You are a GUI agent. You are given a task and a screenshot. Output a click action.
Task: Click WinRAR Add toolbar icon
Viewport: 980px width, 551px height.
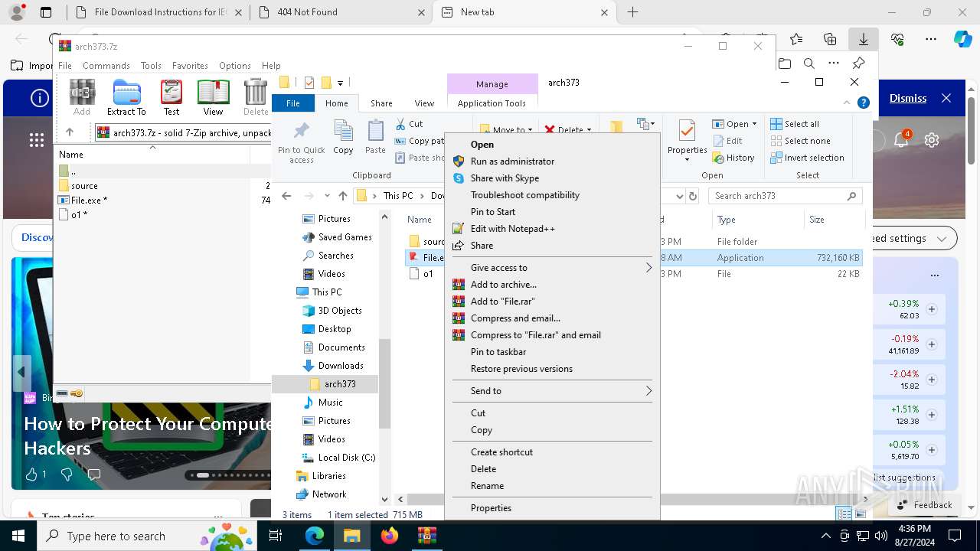click(x=82, y=97)
